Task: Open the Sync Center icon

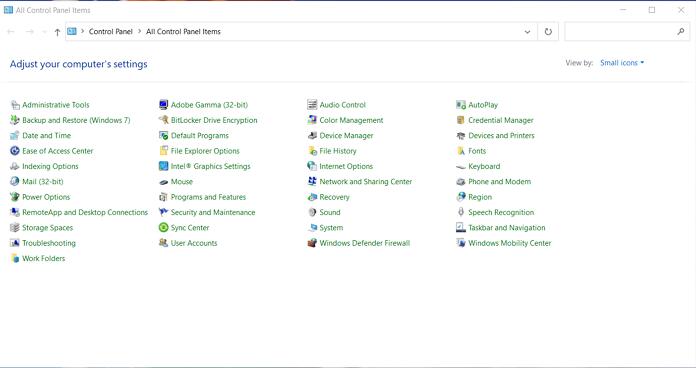Action: tap(163, 228)
